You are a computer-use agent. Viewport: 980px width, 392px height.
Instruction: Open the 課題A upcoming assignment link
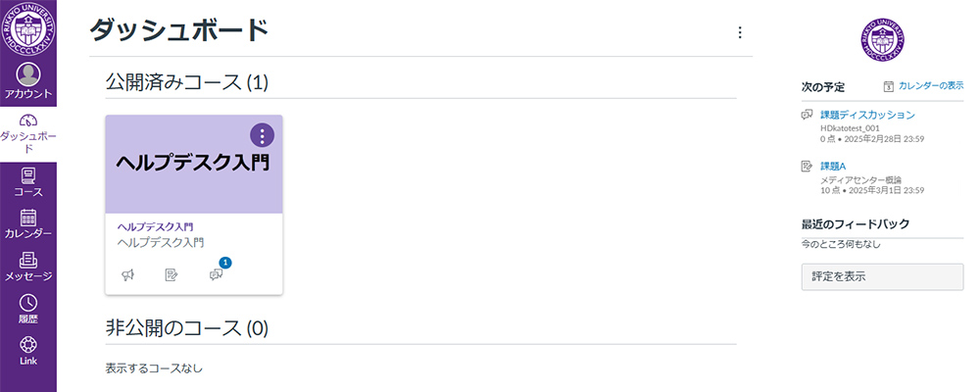(832, 167)
